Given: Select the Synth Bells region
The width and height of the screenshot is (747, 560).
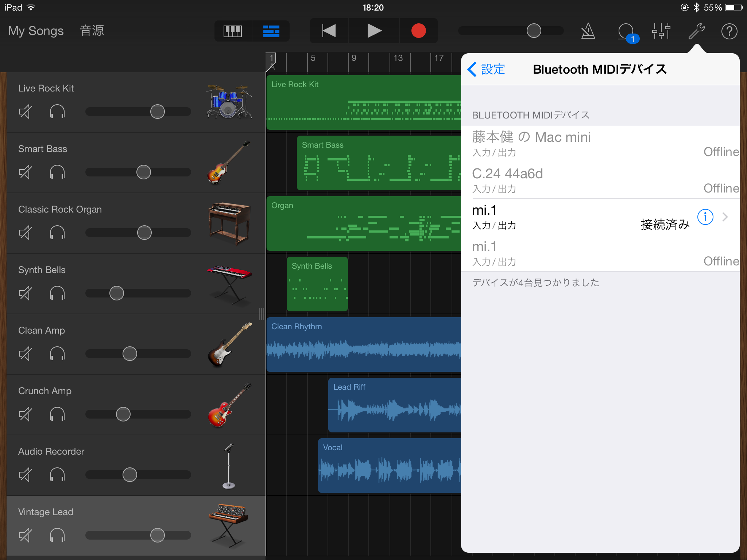Looking at the screenshot, I should tap(317, 284).
